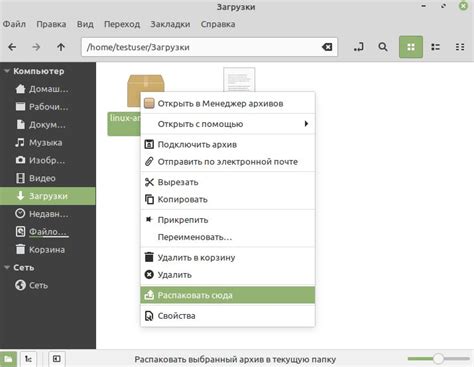The image size is (474, 367).
Task: Minimize the Загрузки window
Action: coord(424,6)
